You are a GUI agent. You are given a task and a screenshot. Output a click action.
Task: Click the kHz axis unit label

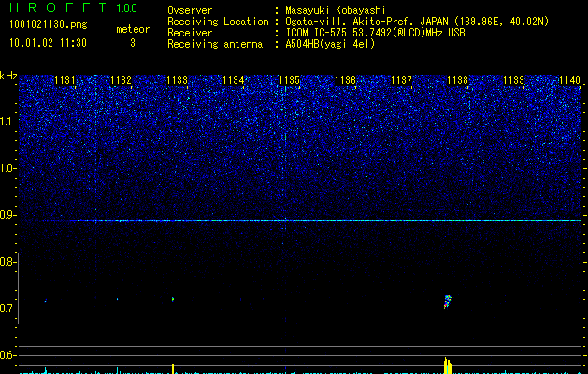click(x=8, y=76)
